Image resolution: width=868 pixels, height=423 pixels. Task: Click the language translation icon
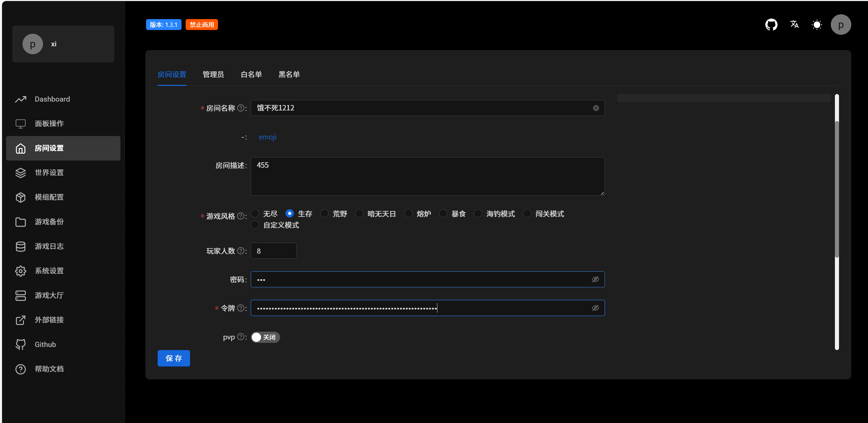(794, 25)
